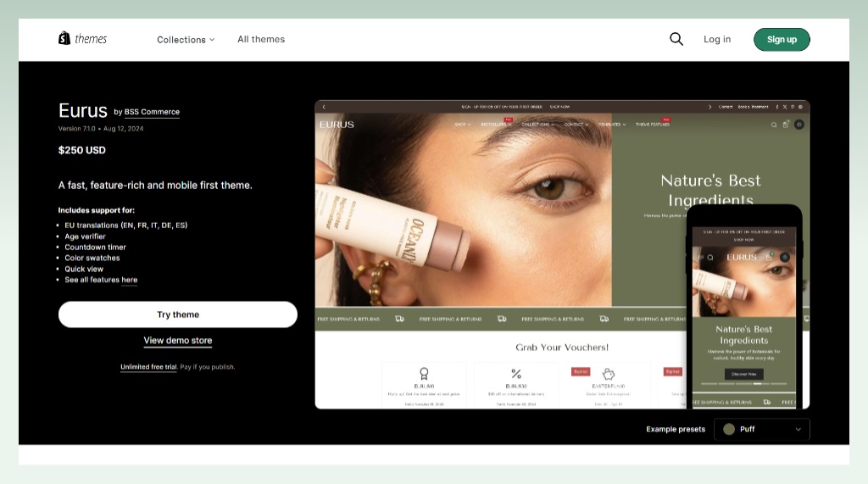Open the Log in page
The height and width of the screenshot is (484, 868).
point(717,39)
